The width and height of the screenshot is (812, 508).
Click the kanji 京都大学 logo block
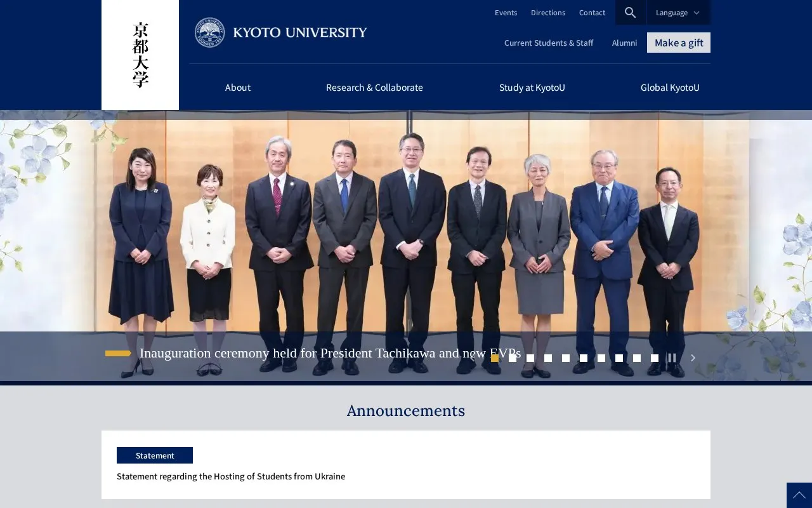[x=140, y=55]
